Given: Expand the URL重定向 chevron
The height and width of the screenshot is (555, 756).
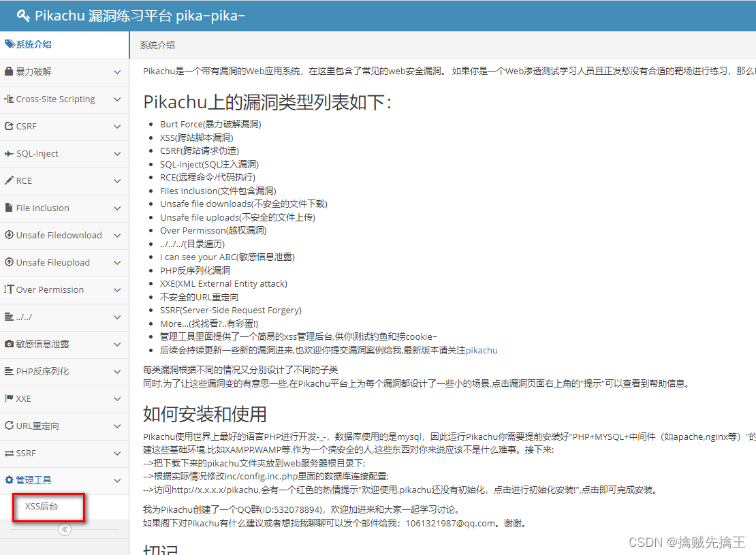Looking at the screenshot, I should tap(117, 426).
